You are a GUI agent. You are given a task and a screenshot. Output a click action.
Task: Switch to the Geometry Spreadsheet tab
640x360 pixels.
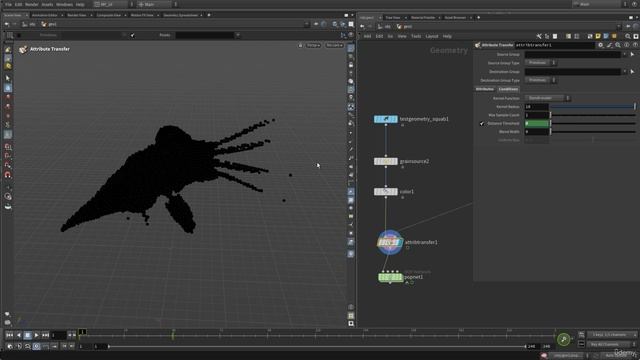click(x=180, y=15)
